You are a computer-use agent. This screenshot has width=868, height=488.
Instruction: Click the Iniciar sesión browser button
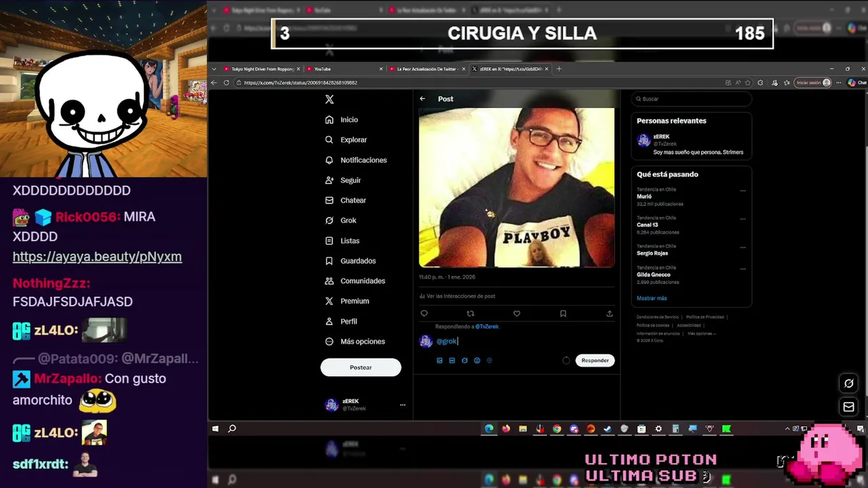[813, 83]
